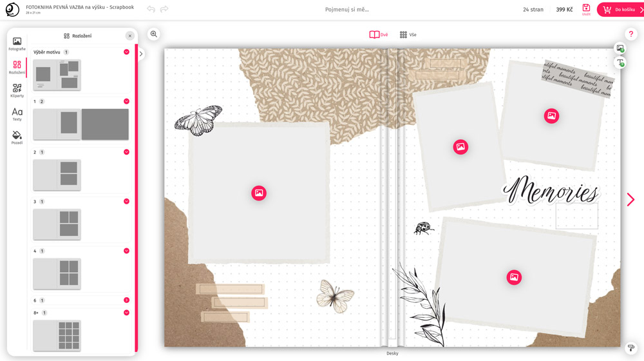The width and height of the screenshot is (644, 361).
Task: Open the help question mark
Action: click(x=630, y=34)
